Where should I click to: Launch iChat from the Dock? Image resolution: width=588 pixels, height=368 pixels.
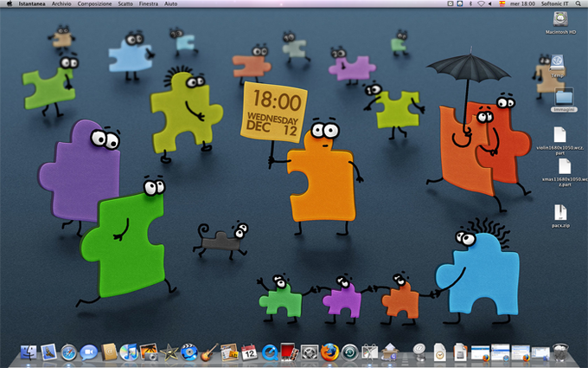pyautogui.click(x=88, y=352)
